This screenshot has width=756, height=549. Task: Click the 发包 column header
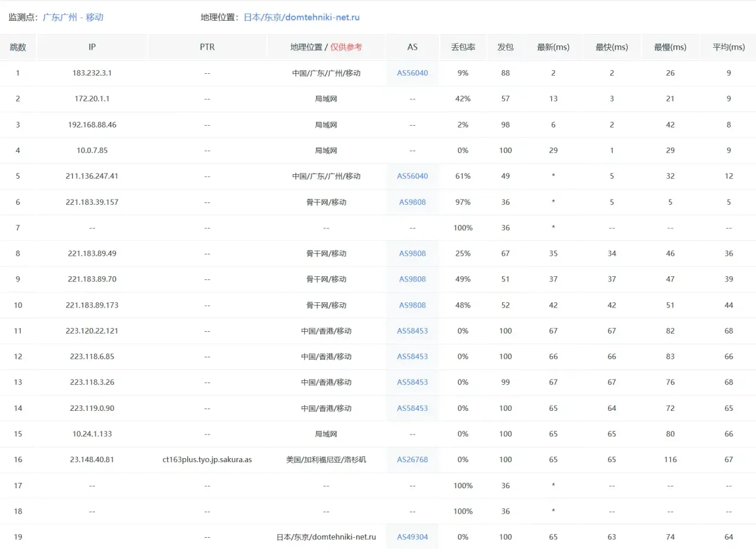pos(506,47)
